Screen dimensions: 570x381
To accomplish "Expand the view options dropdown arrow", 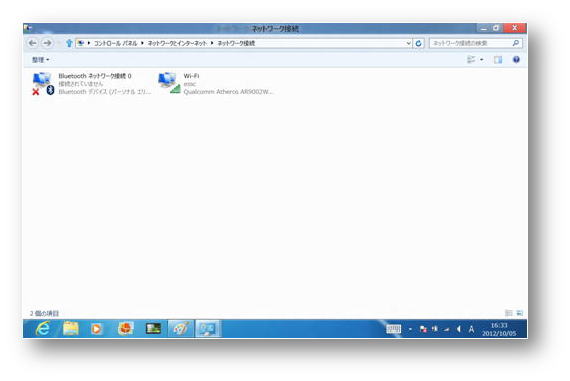I will tap(482, 60).
